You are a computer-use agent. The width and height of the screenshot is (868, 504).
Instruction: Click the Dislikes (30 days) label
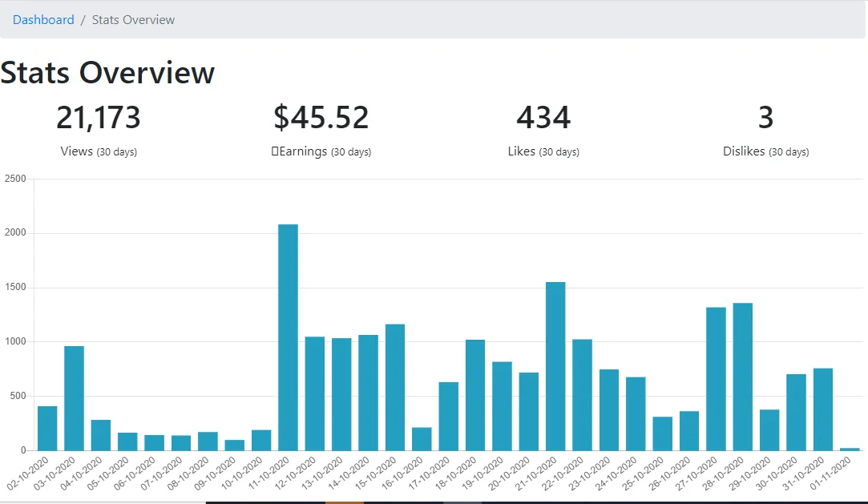coord(765,151)
